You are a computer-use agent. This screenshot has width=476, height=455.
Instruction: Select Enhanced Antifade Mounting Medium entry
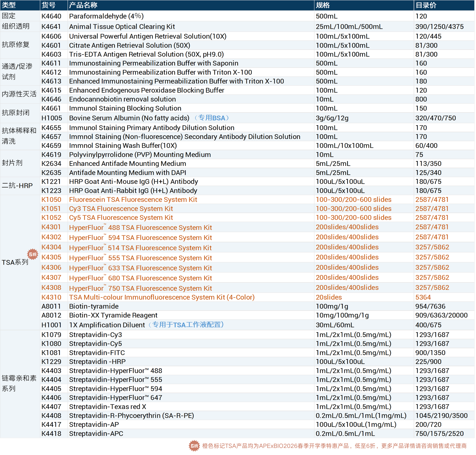click(128, 164)
